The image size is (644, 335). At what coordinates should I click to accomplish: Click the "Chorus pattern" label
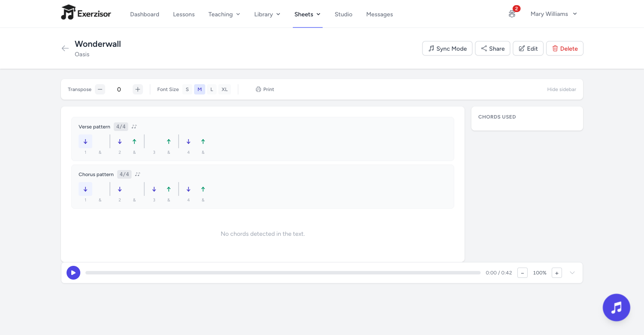pos(96,174)
